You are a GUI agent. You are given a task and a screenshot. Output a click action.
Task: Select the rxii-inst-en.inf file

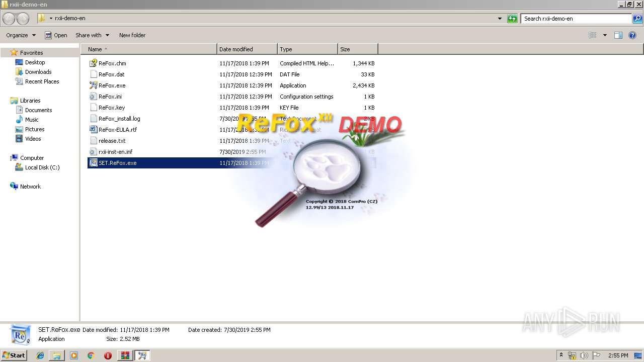point(115,152)
